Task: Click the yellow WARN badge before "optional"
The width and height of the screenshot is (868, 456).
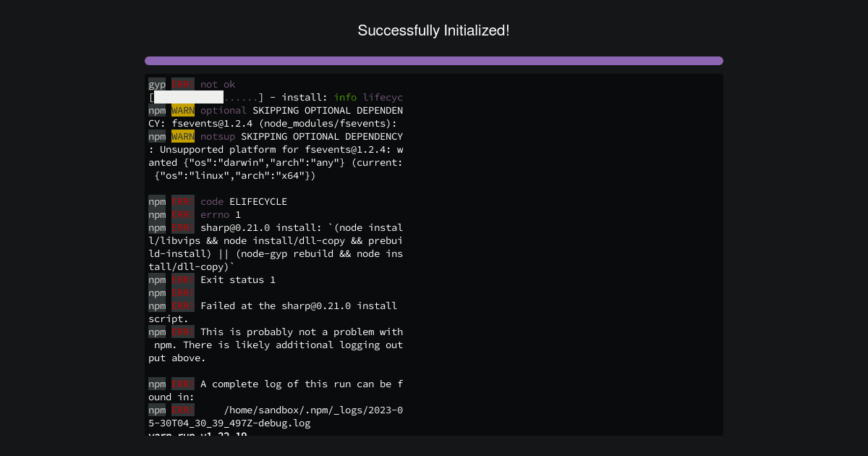Action: point(183,110)
